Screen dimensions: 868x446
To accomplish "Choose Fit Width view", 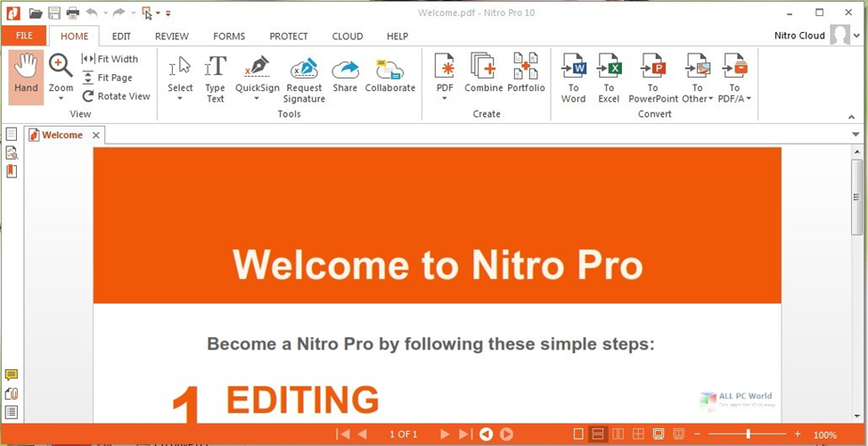I will coord(110,59).
